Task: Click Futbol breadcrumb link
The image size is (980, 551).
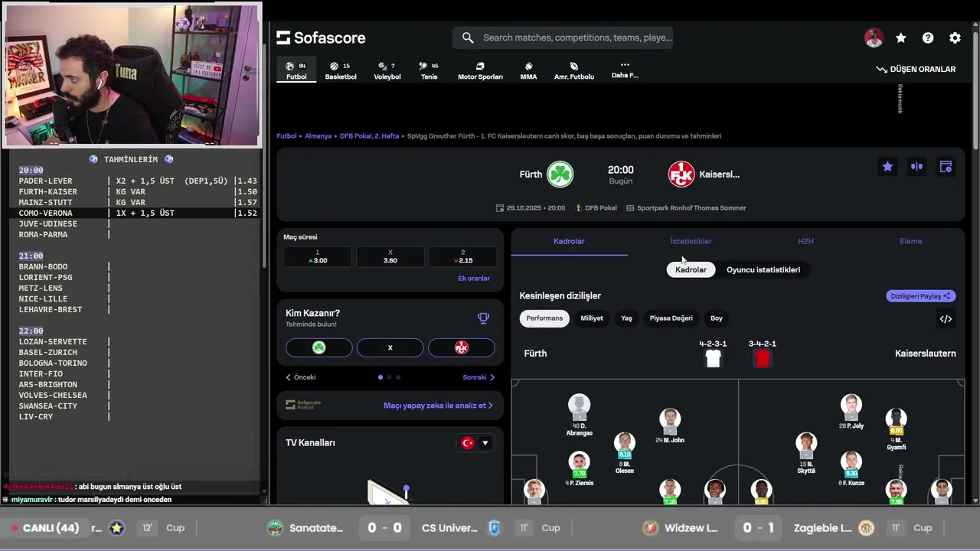Action: 286,136
